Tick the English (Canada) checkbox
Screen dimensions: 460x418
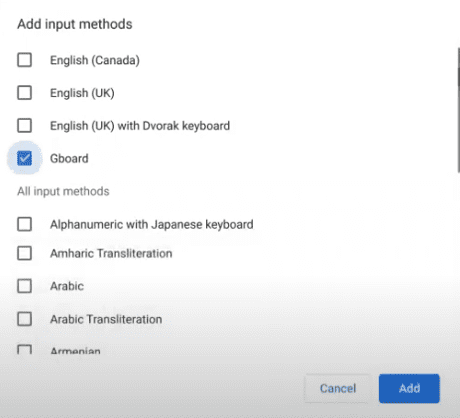click(24, 60)
